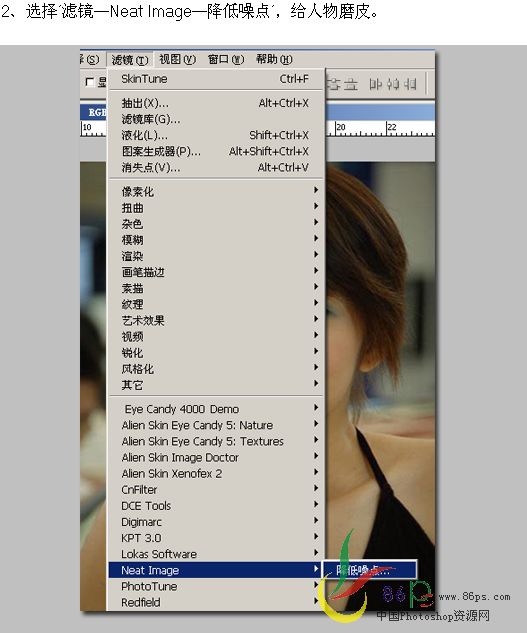The height and width of the screenshot is (633, 527).
Task: Open the 视图(V) menu
Action: (x=177, y=60)
